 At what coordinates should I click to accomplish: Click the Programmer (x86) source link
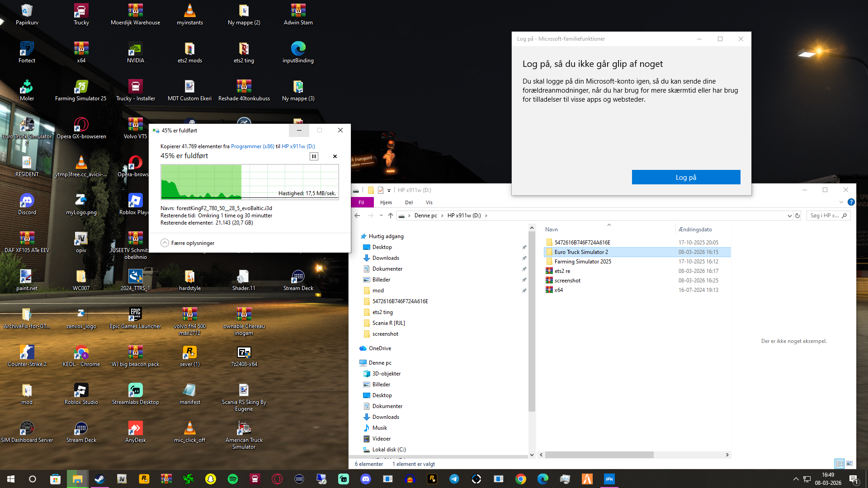click(x=252, y=146)
